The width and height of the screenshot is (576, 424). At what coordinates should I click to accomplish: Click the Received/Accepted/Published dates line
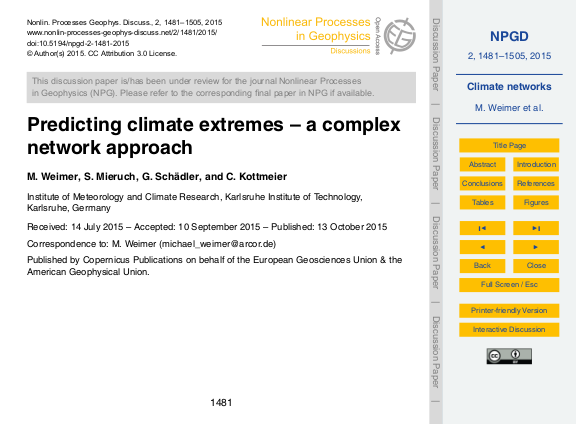tap(207, 227)
